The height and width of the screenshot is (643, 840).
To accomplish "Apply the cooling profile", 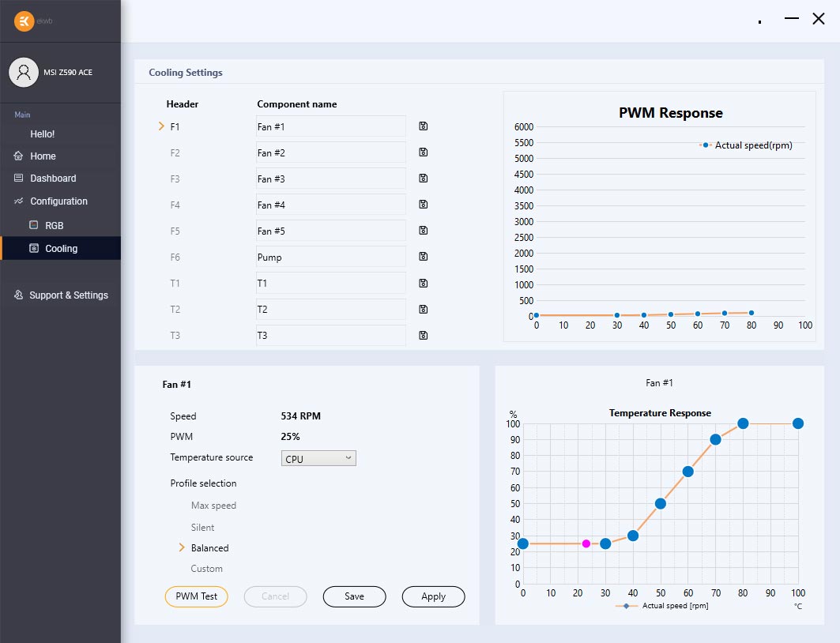I will (433, 596).
